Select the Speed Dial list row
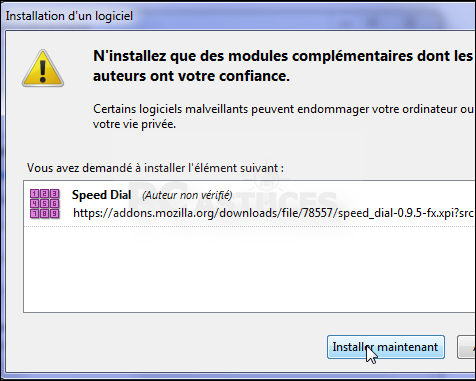This screenshot has height=381, width=476. pos(249,204)
